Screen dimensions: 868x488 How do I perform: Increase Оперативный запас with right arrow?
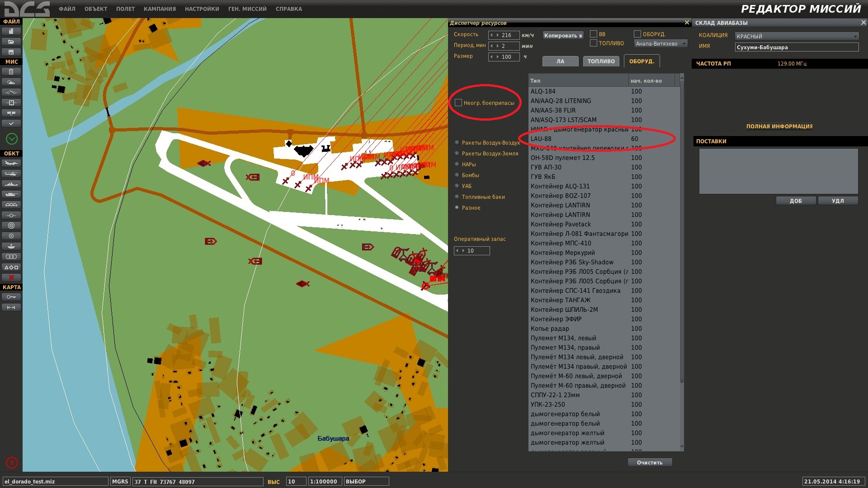pyautogui.click(x=463, y=251)
